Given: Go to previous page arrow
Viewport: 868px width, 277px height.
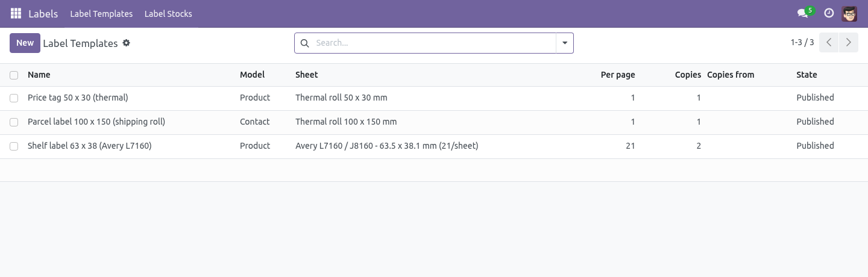Looking at the screenshot, I should click(829, 43).
